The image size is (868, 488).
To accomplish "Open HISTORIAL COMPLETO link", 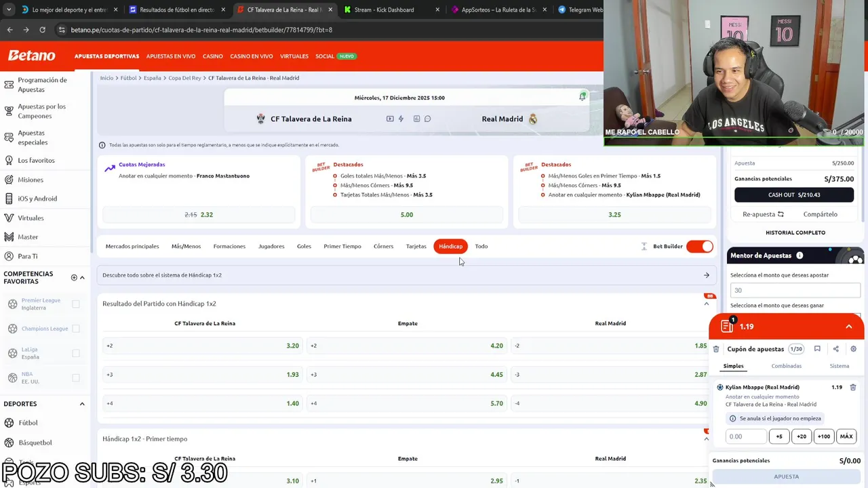I will tap(795, 232).
